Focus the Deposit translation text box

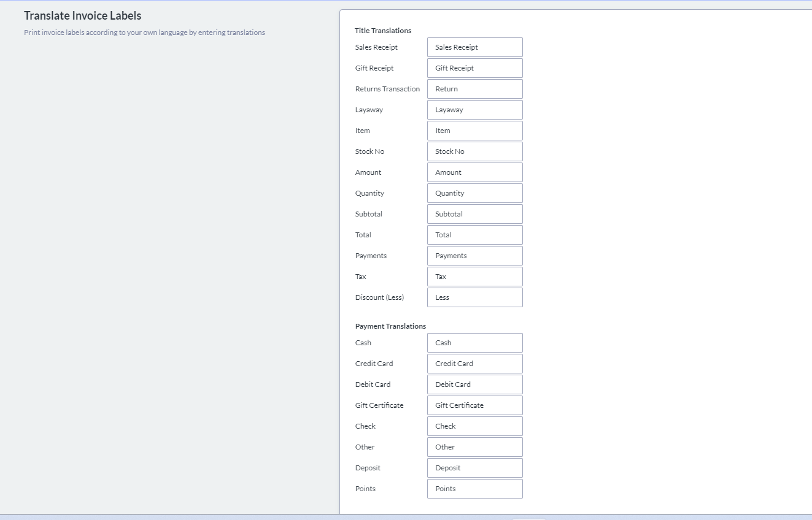click(x=474, y=468)
